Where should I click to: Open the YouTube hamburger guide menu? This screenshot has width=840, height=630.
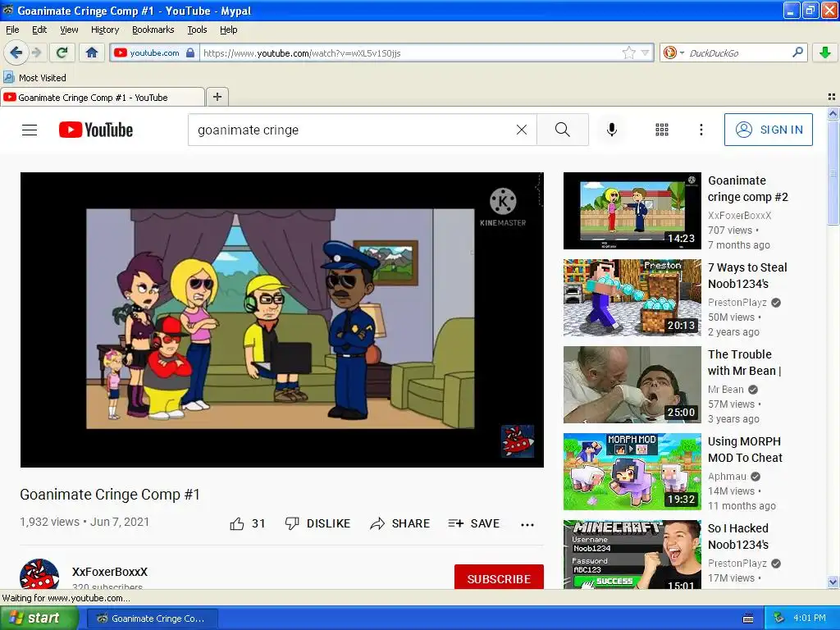point(30,130)
